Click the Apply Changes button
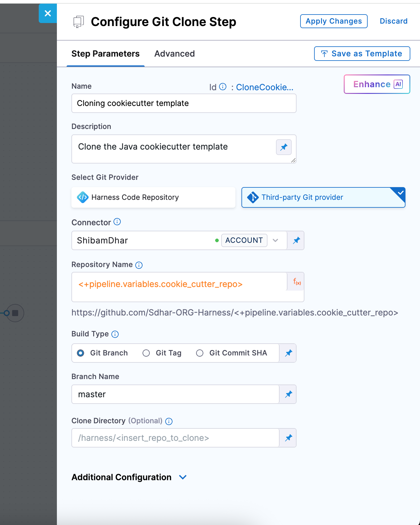Viewport: 420px width, 525px height. [333, 21]
